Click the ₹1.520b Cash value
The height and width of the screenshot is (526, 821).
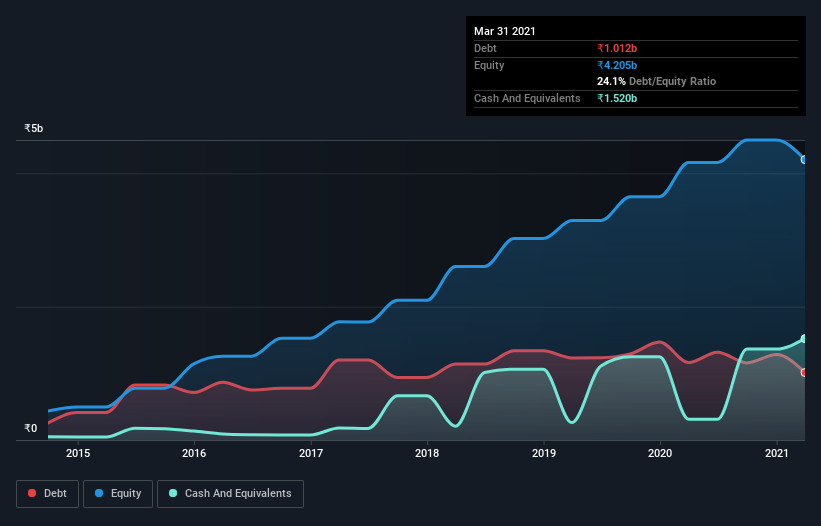tap(617, 98)
